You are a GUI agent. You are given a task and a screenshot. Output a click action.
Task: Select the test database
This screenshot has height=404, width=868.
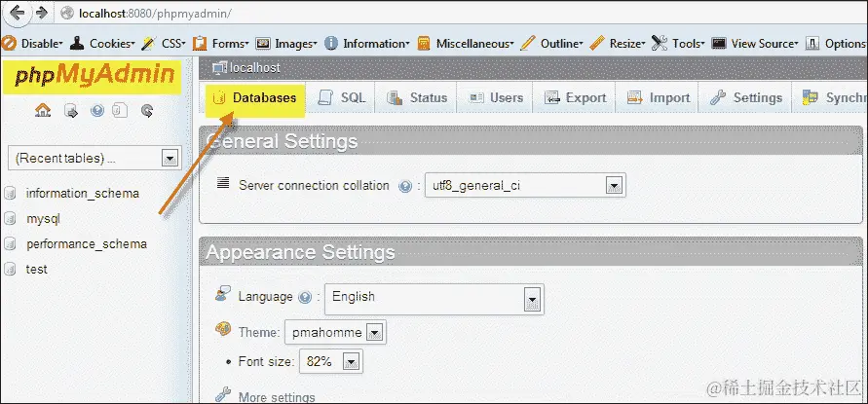[x=37, y=270]
